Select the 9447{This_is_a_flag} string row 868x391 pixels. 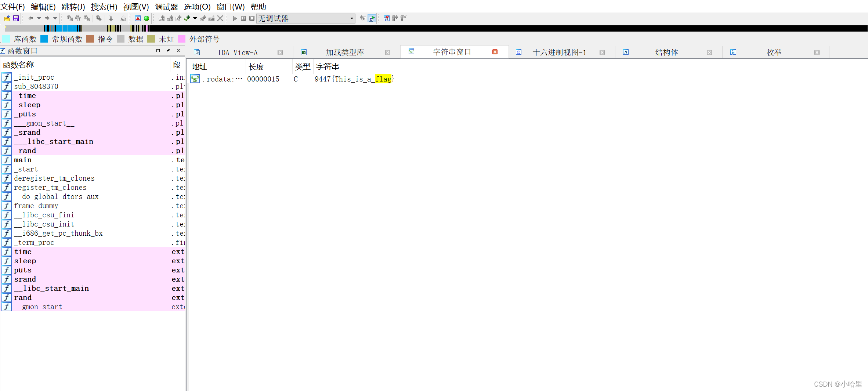pyautogui.click(x=383, y=79)
